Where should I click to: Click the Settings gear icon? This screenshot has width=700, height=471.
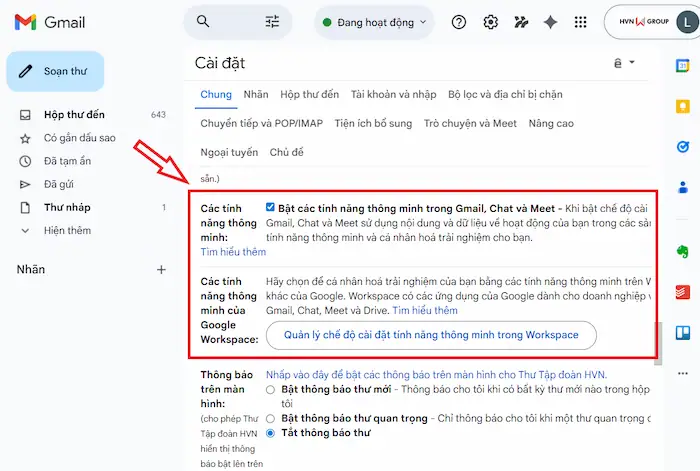pyautogui.click(x=490, y=22)
